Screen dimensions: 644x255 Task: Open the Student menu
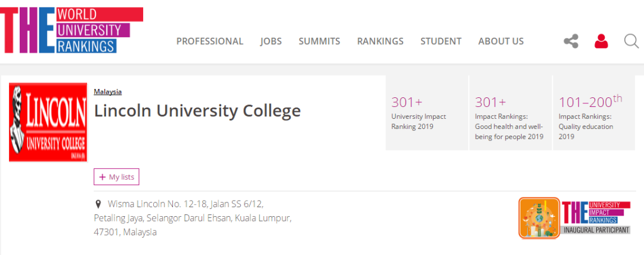click(x=441, y=41)
